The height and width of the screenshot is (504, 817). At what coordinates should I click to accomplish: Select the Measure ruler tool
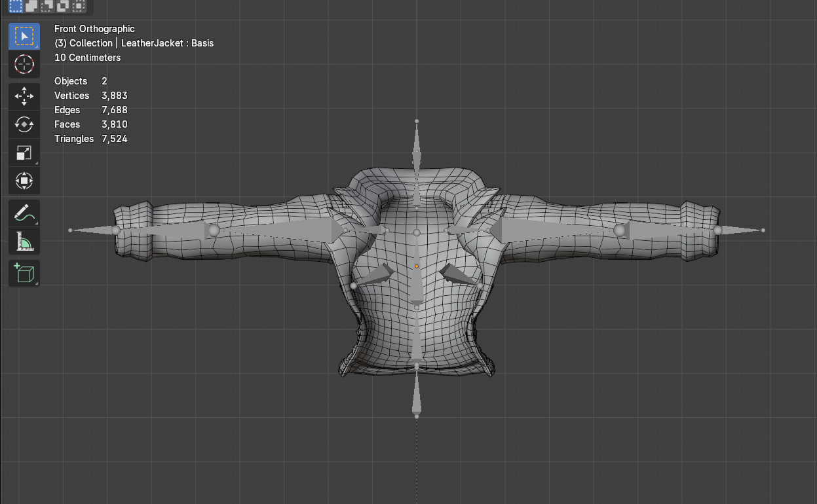(x=24, y=241)
